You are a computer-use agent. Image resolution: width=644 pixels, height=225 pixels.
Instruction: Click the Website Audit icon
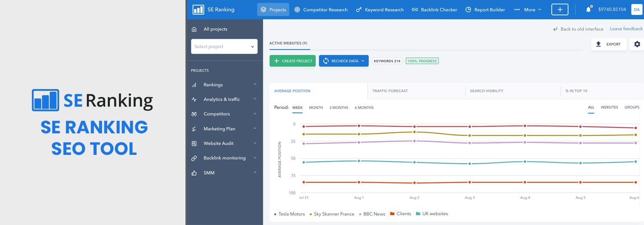pyautogui.click(x=194, y=143)
